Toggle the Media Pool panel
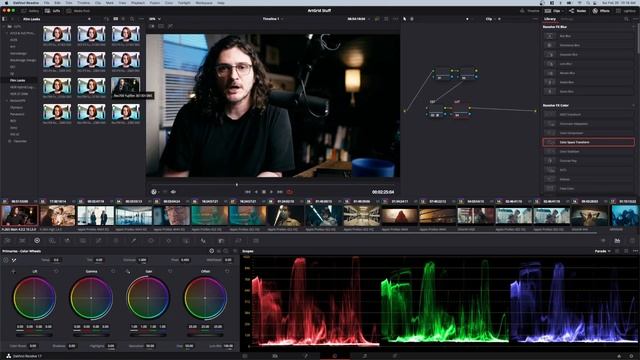This screenshot has width=640, height=360. (78, 11)
